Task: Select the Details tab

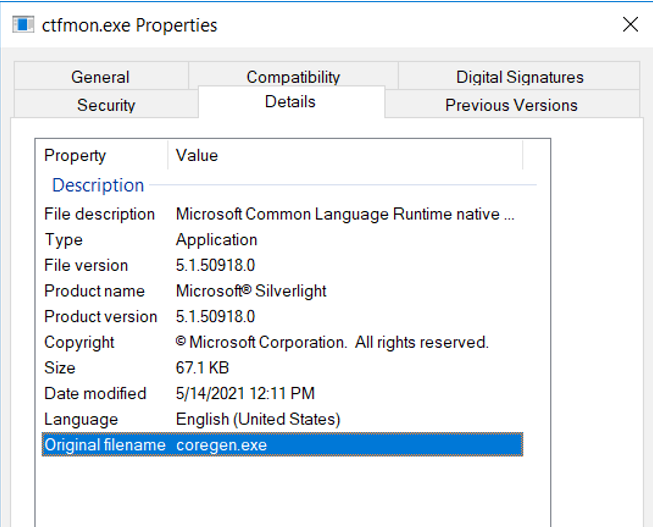Action: (290, 102)
